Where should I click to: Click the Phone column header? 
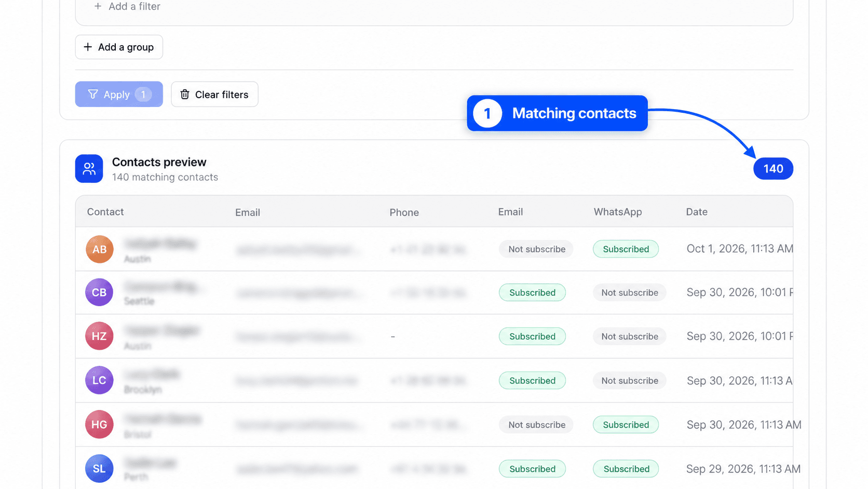click(x=404, y=212)
